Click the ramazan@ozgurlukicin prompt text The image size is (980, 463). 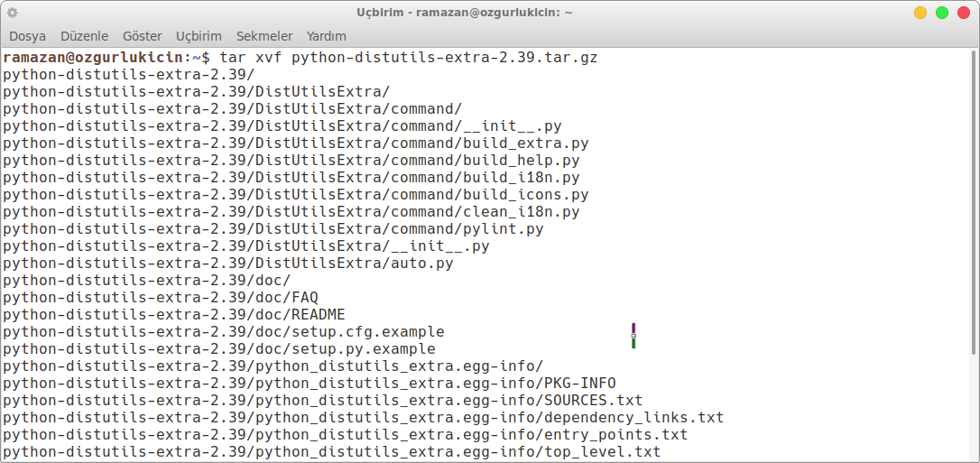click(x=94, y=58)
